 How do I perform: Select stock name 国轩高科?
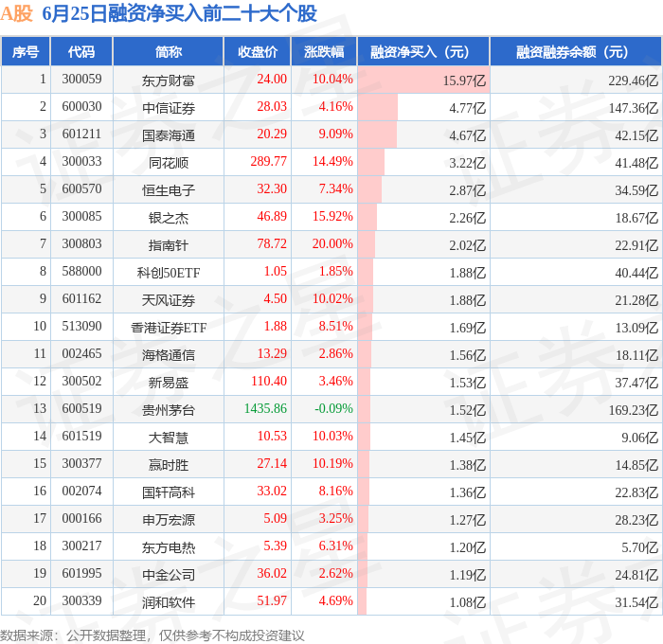(169, 492)
